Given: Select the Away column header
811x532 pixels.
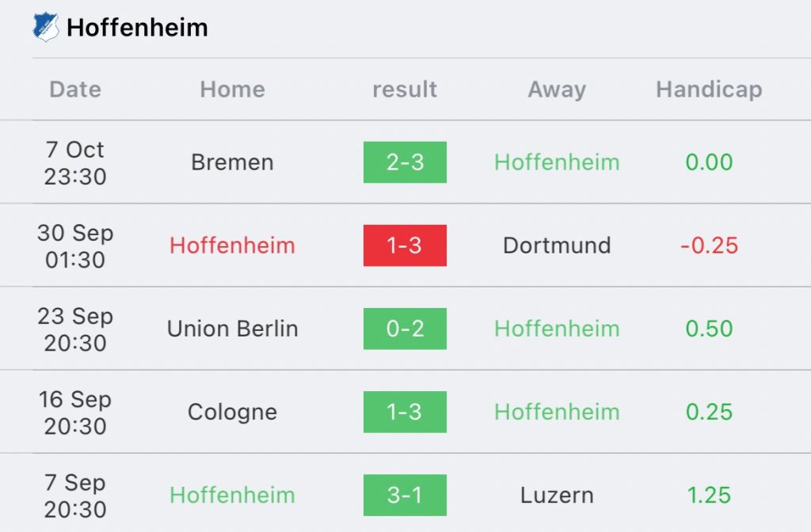Looking at the screenshot, I should tap(557, 90).
